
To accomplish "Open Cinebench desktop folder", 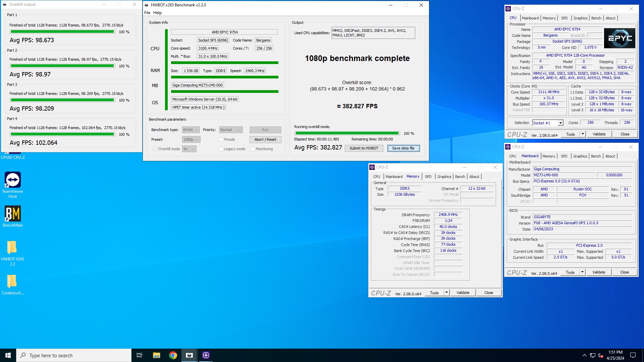I will click(12, 285).
